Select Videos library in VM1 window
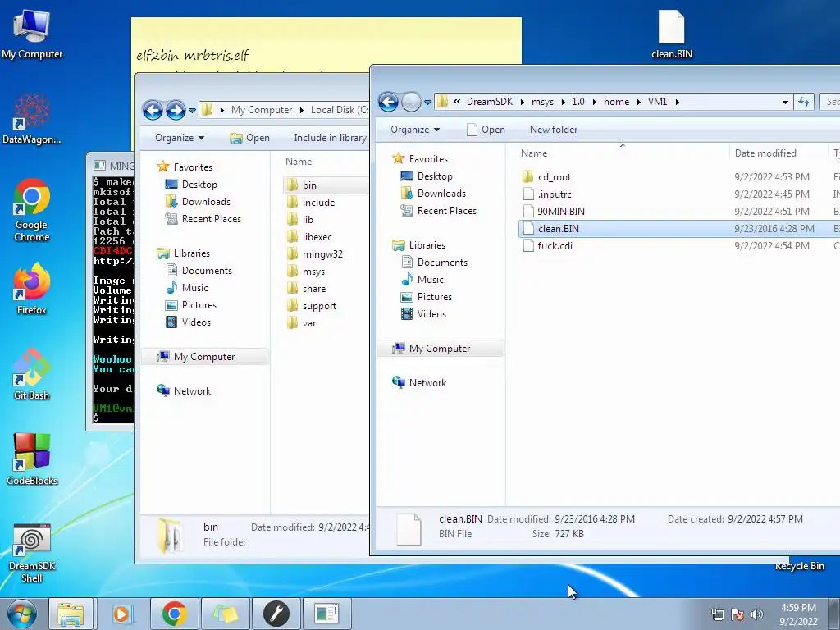This screenshot has width=840, height=630. pos(431,314)
